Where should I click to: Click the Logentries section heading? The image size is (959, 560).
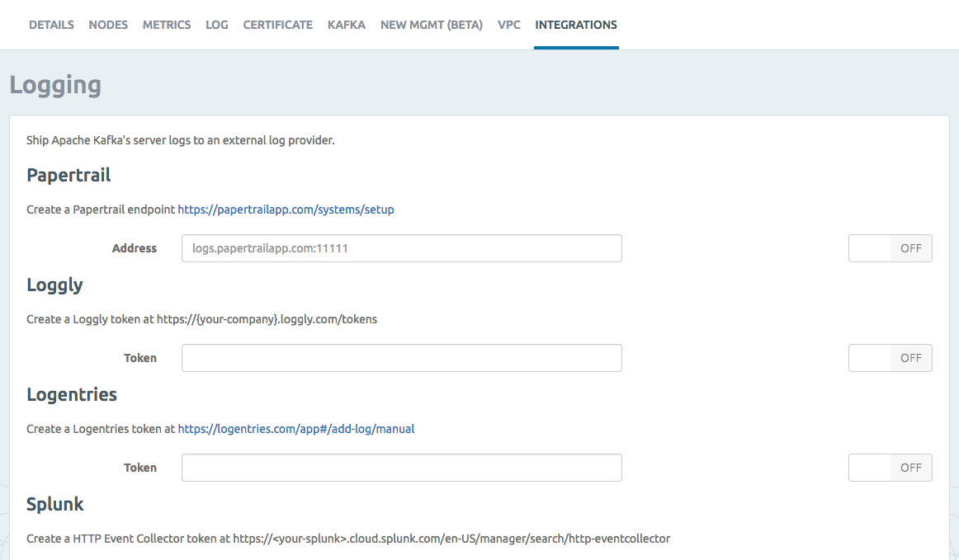point(72,395)
